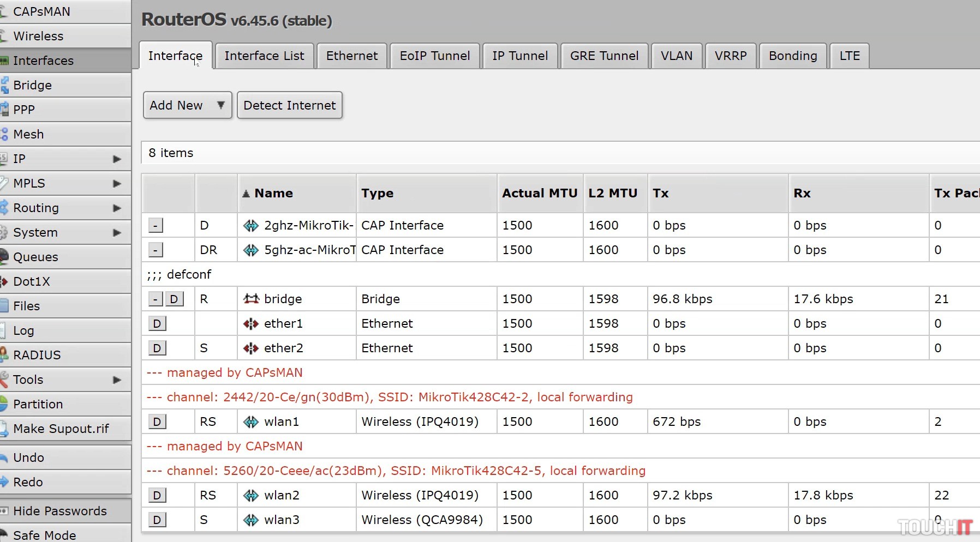The width and height of the screenshot is (980, 542).
Task: Open Bridge section from sidebar icon
Action: coord(5,85)
